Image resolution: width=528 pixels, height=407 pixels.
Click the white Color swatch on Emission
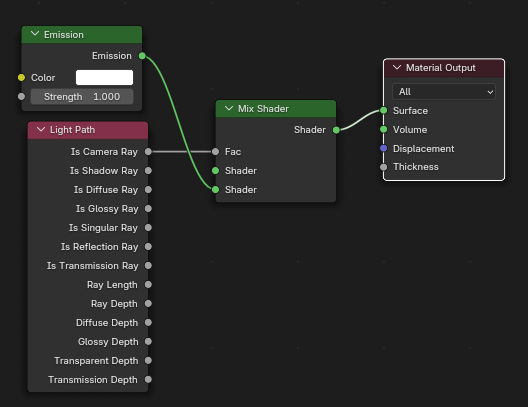104,77
